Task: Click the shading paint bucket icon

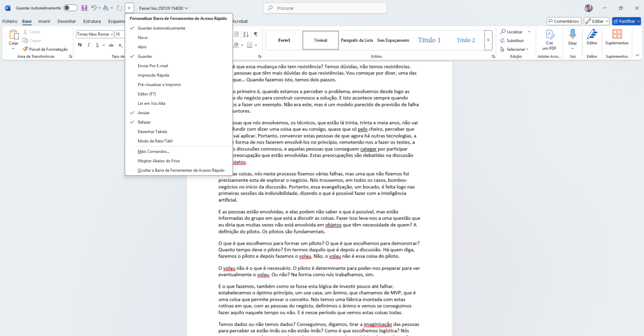Action: [236, 45]
